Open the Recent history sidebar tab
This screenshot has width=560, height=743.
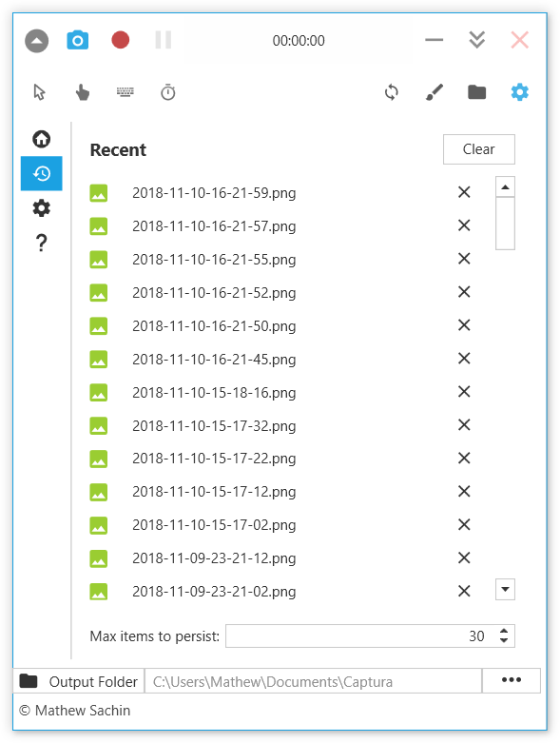tap(41, 173)
